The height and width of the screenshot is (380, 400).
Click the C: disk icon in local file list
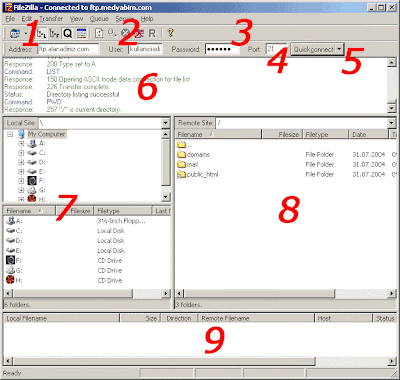10,231
